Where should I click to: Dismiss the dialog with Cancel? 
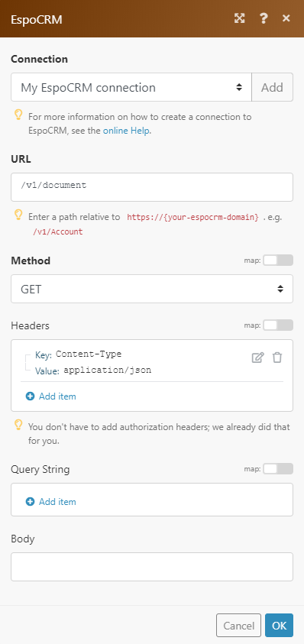coord(238,625)
